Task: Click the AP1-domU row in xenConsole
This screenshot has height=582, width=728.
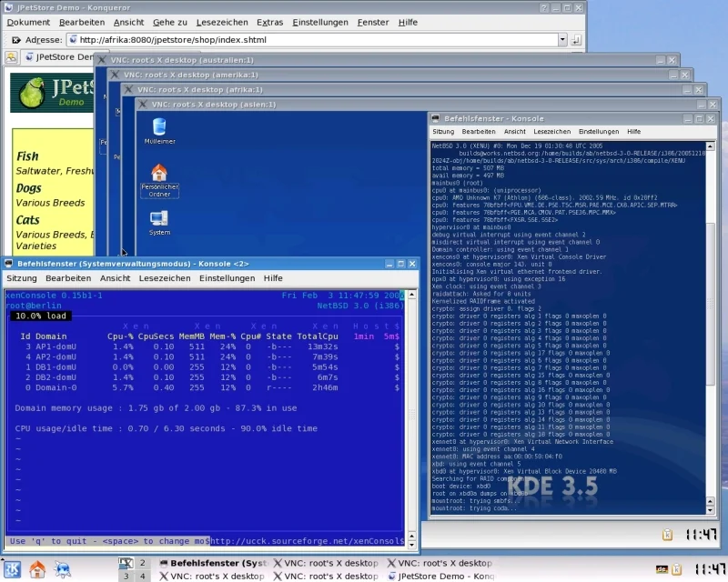Action: tap(204, 346)
